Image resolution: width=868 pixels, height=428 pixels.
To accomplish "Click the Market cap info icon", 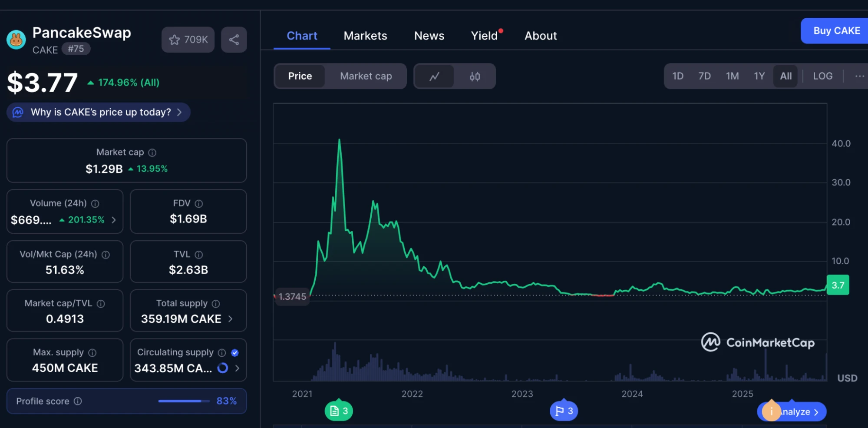I will [x=152, y=153].
